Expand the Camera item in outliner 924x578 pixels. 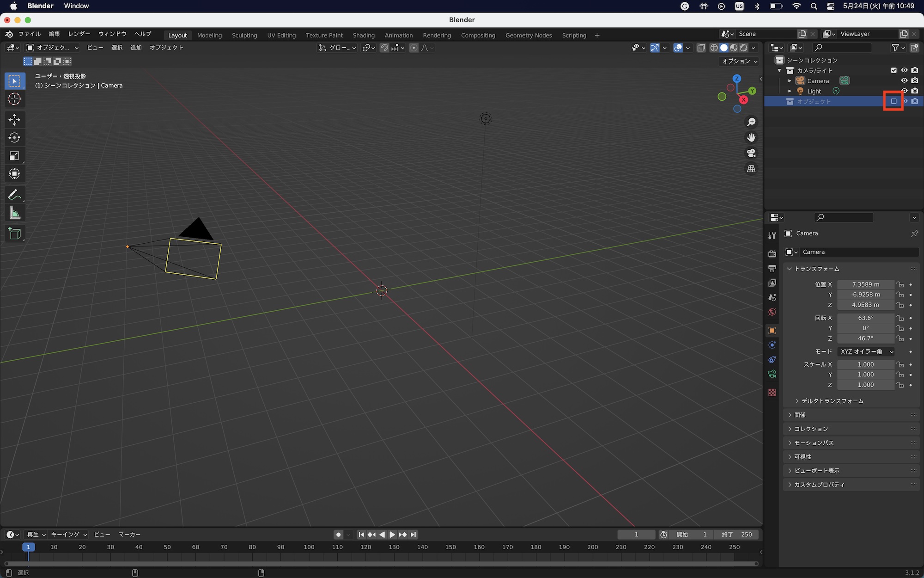[x=790, y=81]
